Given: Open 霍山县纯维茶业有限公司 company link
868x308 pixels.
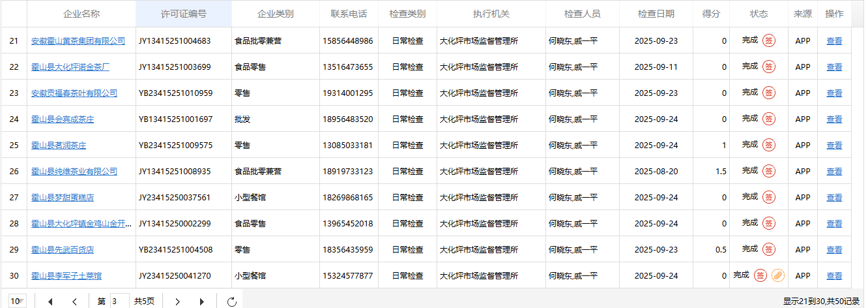Looking at the screenshot, I should (74, 172).
